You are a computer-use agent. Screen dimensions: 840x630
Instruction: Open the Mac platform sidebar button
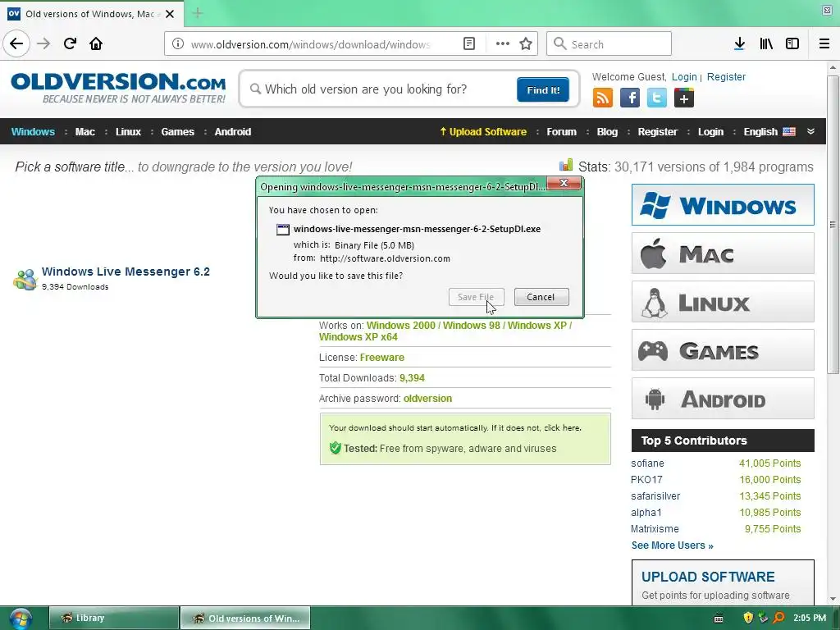click(723, 253)
